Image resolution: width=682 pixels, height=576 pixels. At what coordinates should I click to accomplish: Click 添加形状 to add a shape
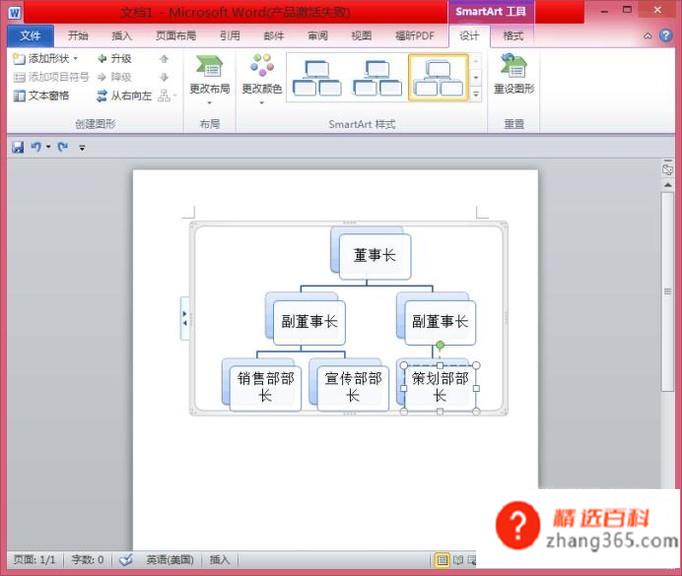coord(41,58)
